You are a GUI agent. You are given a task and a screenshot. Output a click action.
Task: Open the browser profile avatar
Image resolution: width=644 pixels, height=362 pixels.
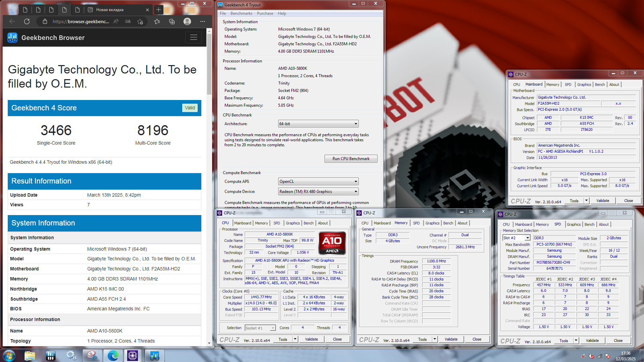[187, 21]
